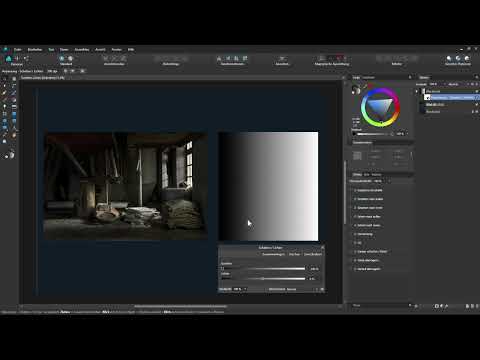
Task: Click the delete layer icon in Ebenen panel
Action: [477, 306]
